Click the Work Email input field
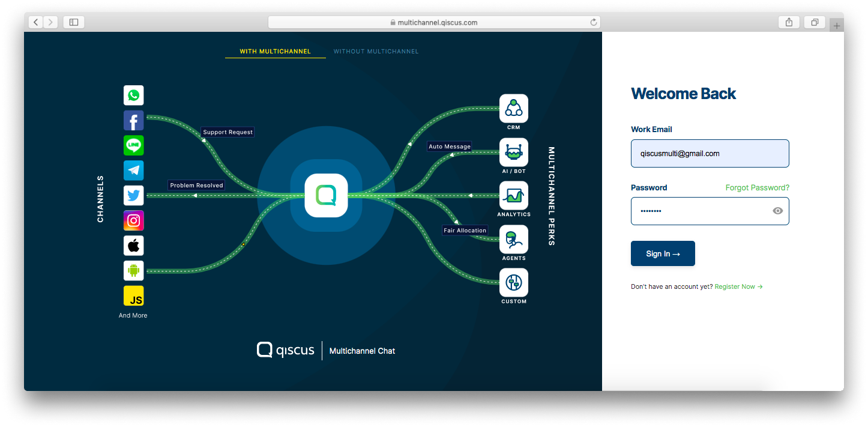This screenshot has height=427, width=868. [710, 153]
